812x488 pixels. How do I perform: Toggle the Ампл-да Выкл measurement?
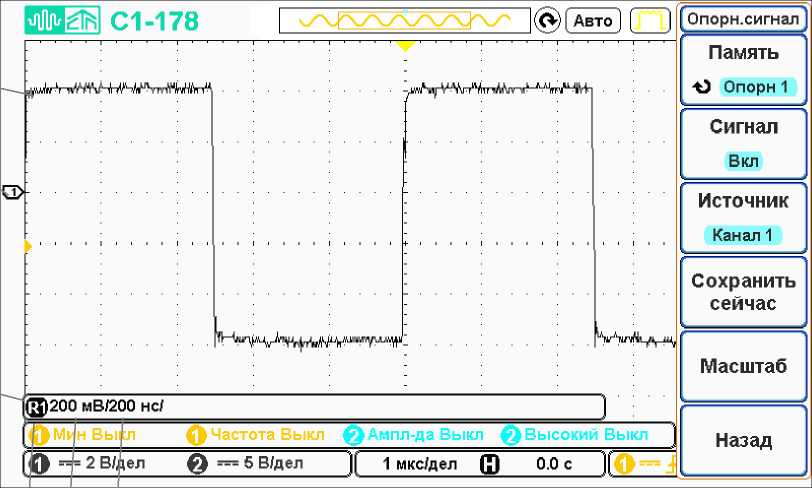pyautogui.click(x=414, y=435)
